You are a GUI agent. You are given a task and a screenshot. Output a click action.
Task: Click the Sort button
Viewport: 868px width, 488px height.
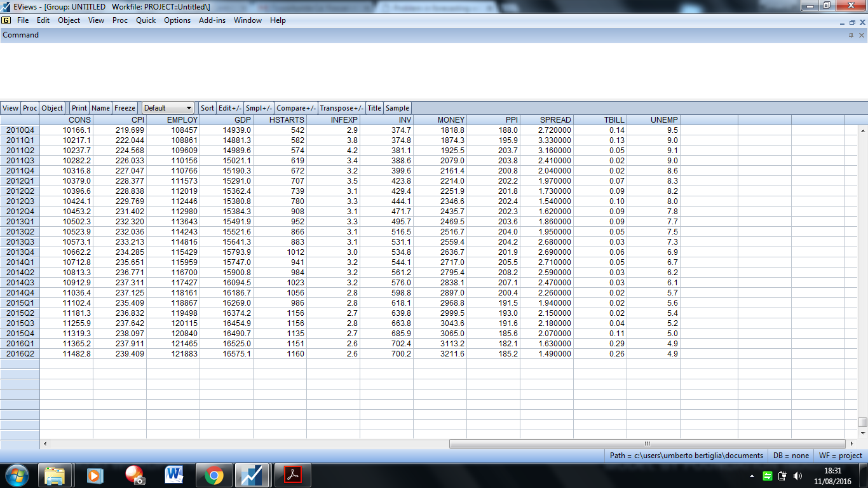208,108
